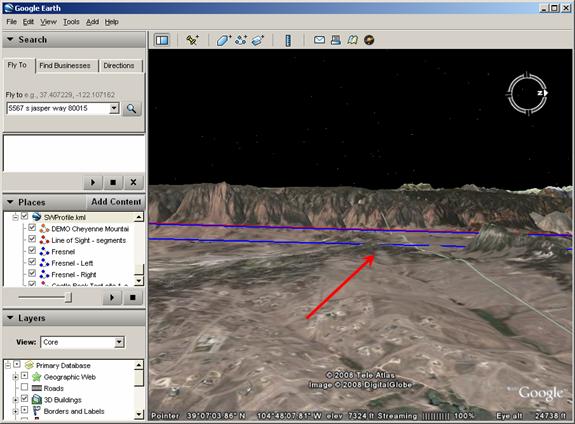Clear search results with X button
Image resolution: width=575 pixels, height=424 pixels.
(x=133, y=182)
